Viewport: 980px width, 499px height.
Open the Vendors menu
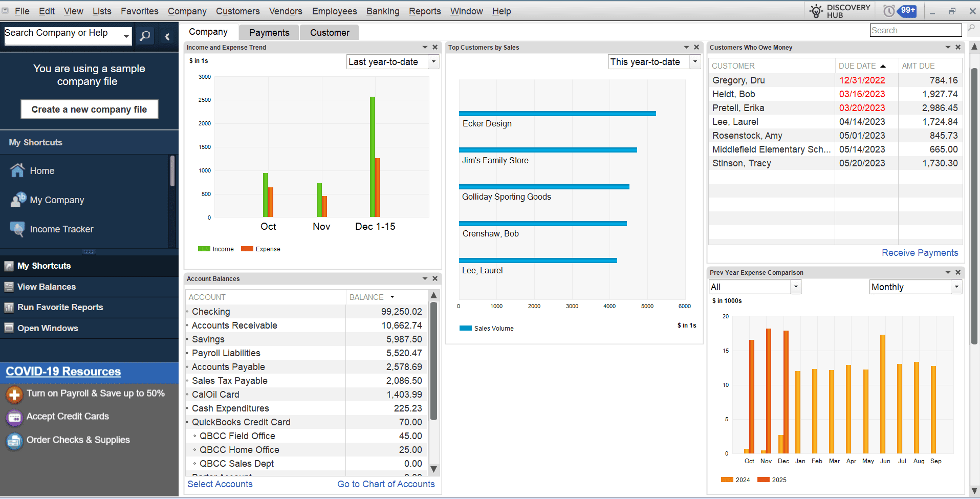click(286, 11)
